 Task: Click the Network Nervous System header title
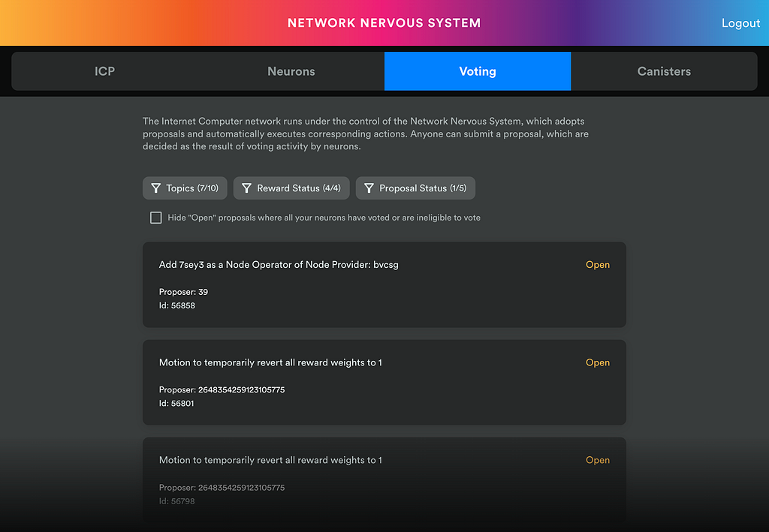coord(384,23)
